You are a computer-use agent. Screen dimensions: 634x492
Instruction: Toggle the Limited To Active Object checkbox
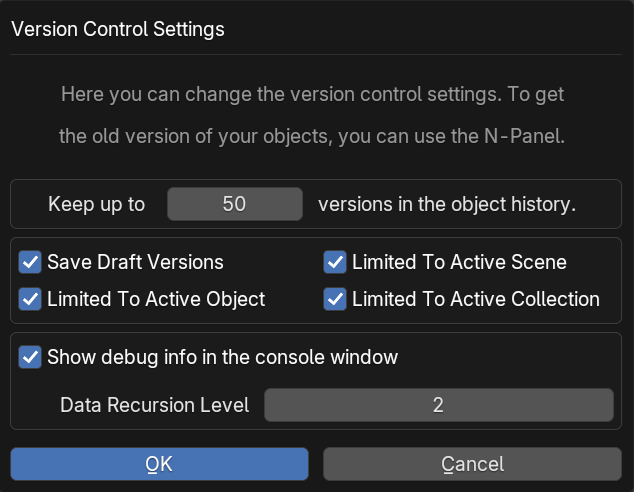tap(30, 299)
